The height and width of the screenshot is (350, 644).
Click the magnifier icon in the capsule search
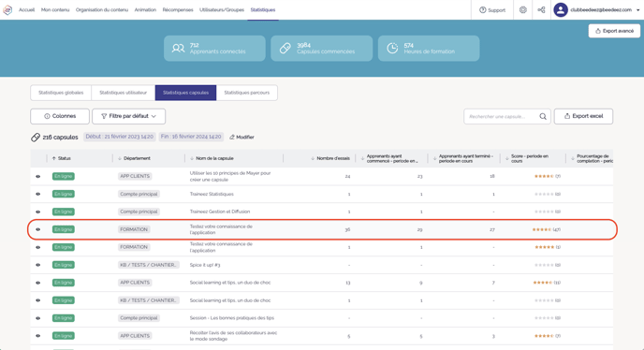[x=543, y=117]
